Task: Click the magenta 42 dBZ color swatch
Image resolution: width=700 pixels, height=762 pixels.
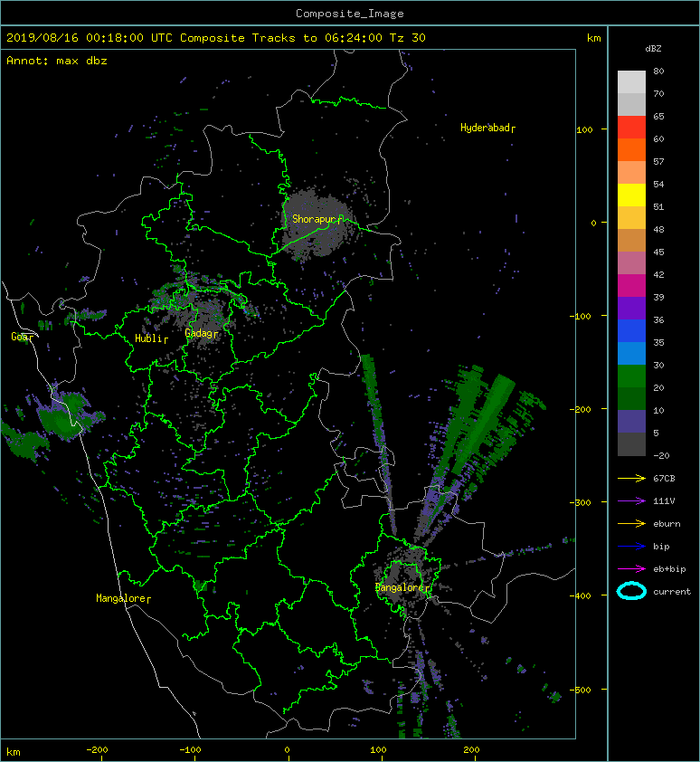Action: coord(631,285)
